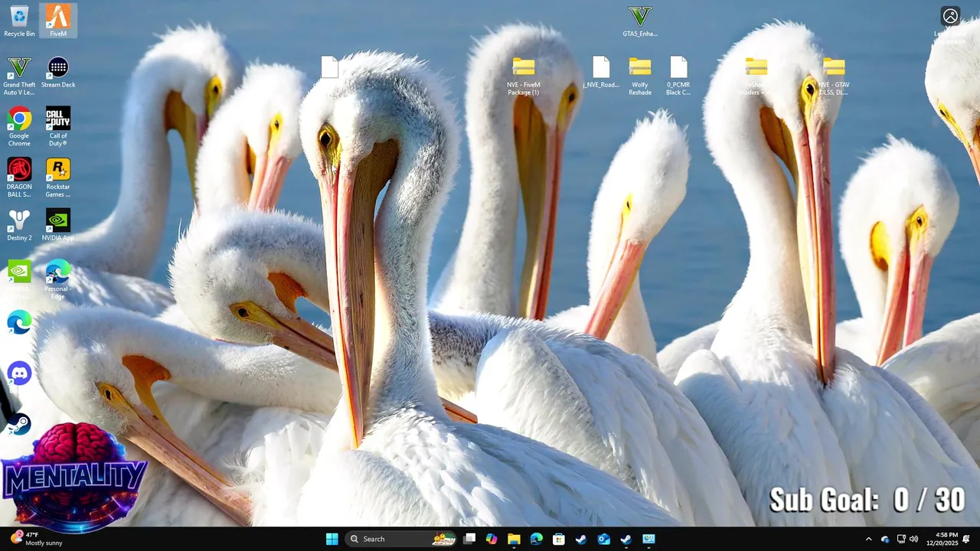Open Outlook from the taskbar

tap(603, 539)
